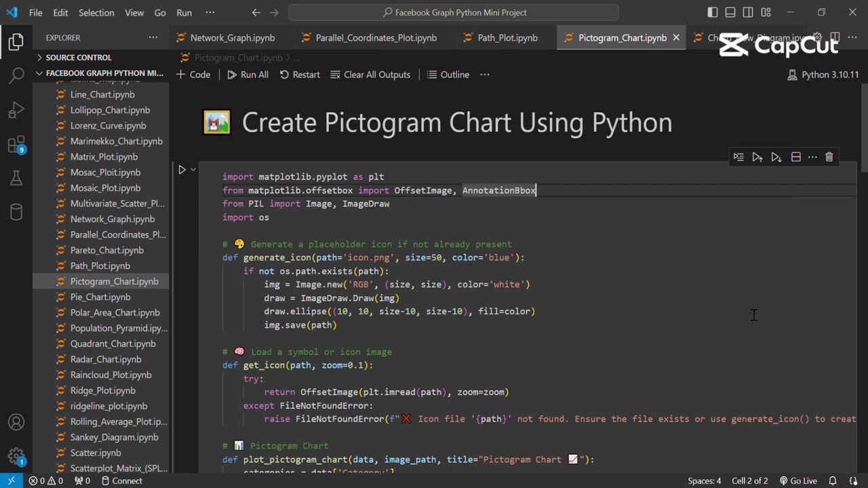Open additional menus ellipsis in menu bar
Viewport: 868px width, 488px height.
click(x=210, y=12)
